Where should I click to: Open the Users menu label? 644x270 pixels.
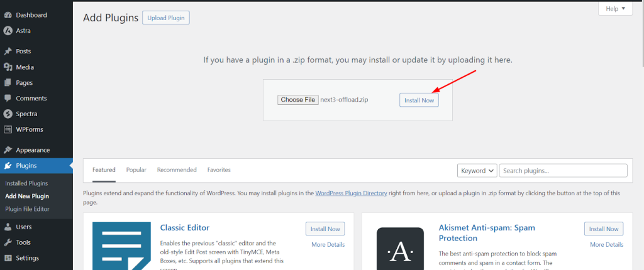24,227
